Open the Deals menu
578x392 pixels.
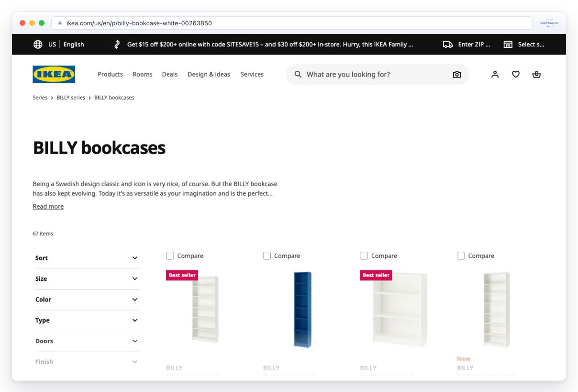pos(170,74)
